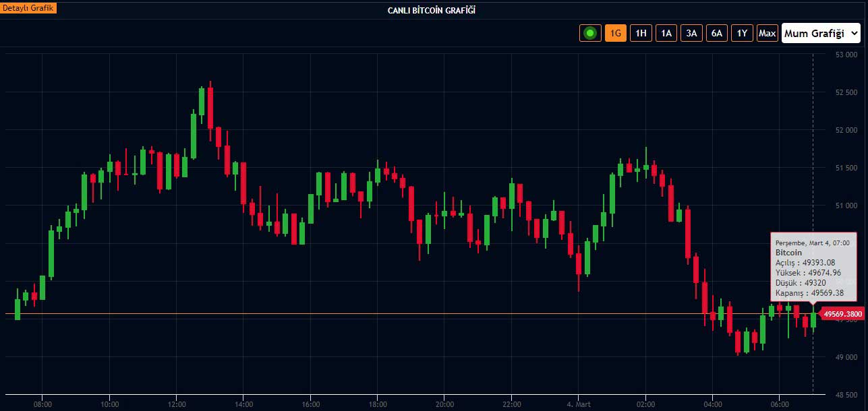868x411 pixels.
Task: Click the 22:00 time axis label
Action: [x=512, y=404]
